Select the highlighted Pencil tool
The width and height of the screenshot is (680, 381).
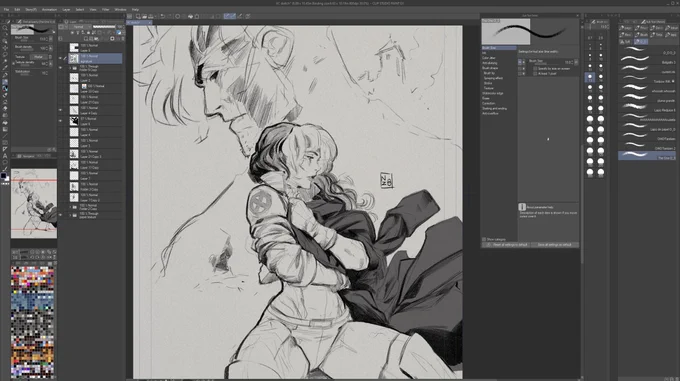click(5, 82)
